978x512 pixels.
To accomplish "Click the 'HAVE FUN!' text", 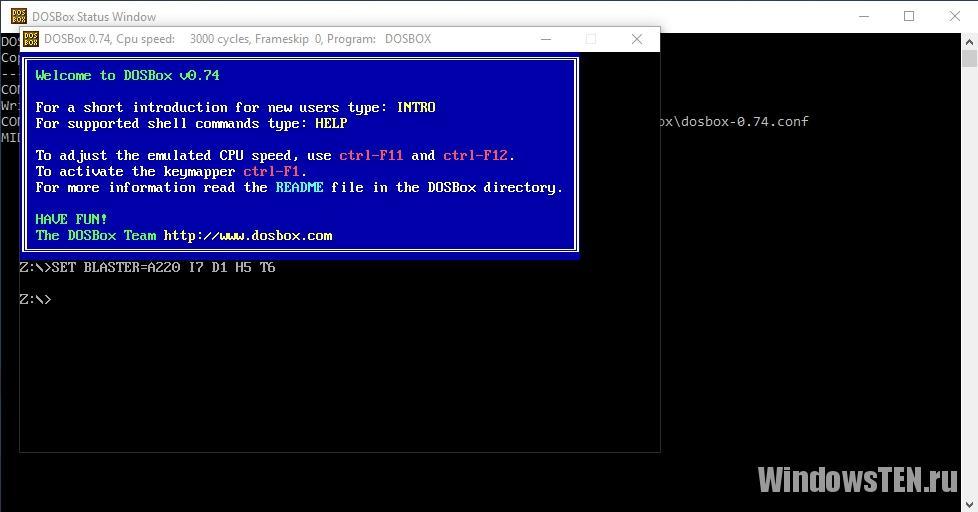I will coord(71,220).
